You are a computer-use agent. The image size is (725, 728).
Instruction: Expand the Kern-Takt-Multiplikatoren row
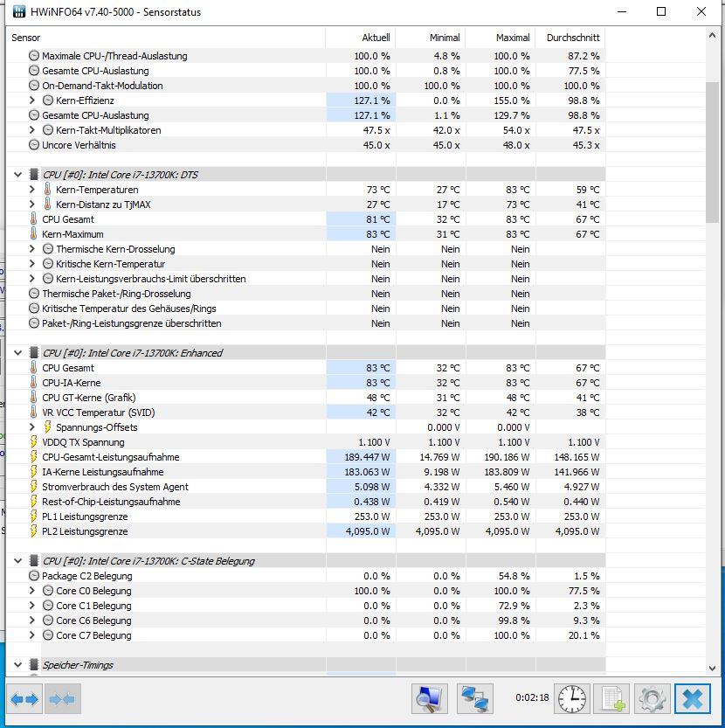[x=31, y=130]
